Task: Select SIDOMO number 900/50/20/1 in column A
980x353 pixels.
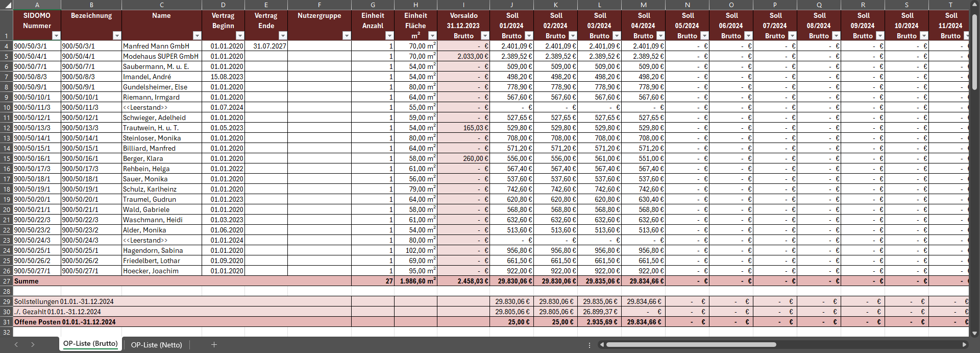Action: click(37, 199)
